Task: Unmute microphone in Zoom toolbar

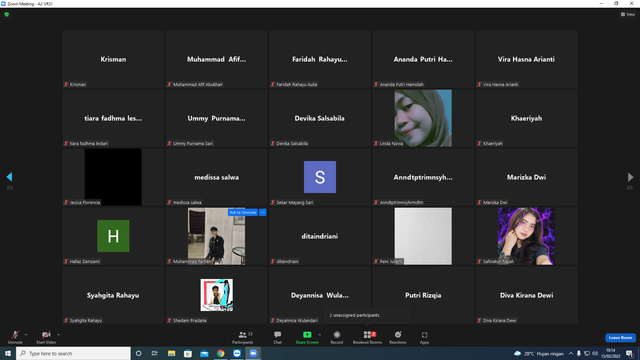Action: click(x=15, y=337)
